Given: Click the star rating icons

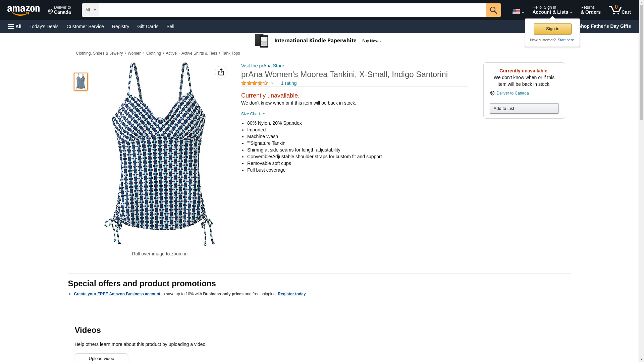Looking at the screenshot, I should coord(255,83).
